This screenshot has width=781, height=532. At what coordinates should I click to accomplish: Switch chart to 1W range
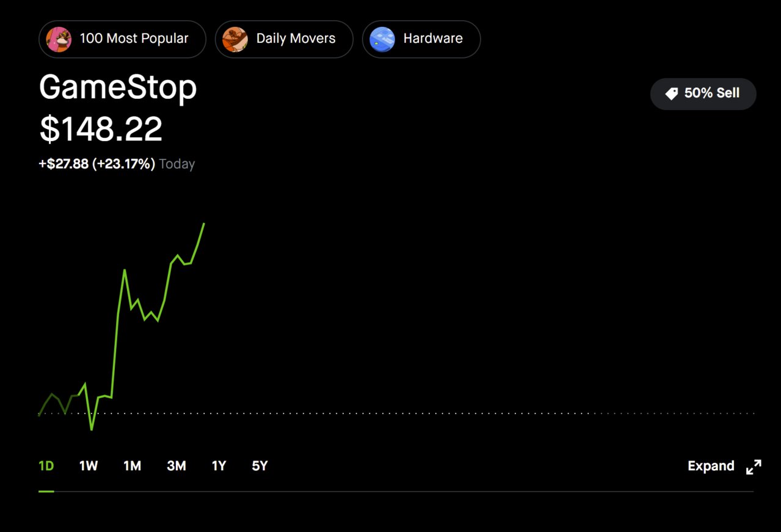pos(89,466)
